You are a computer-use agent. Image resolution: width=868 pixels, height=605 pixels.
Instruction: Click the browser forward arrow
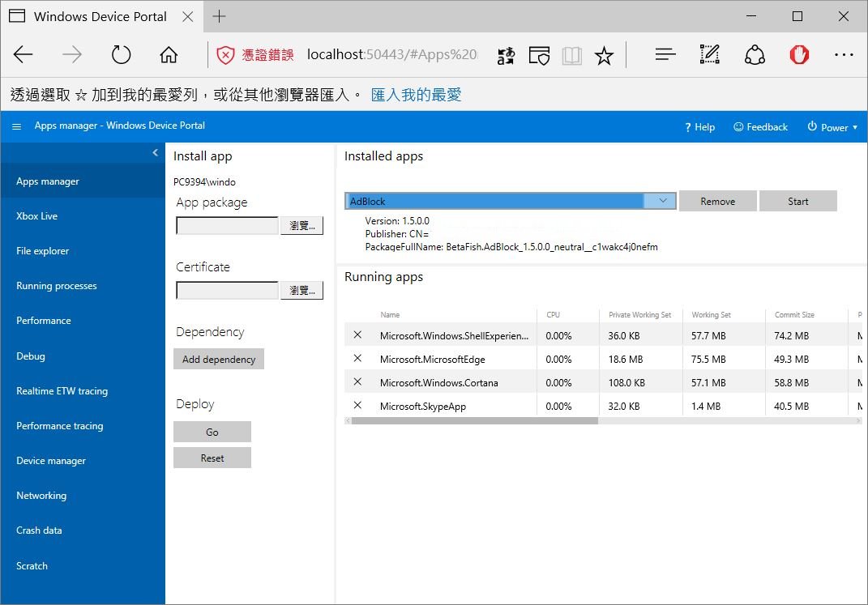72,55
